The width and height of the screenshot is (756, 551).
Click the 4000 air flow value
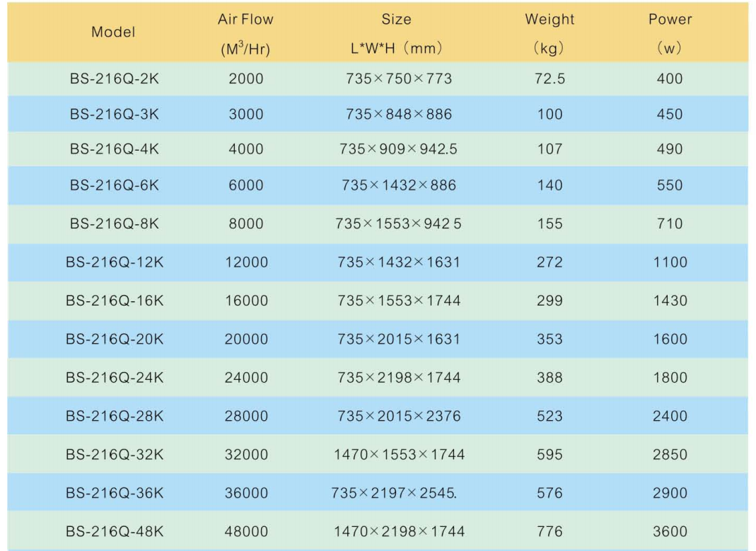(246, 149)
